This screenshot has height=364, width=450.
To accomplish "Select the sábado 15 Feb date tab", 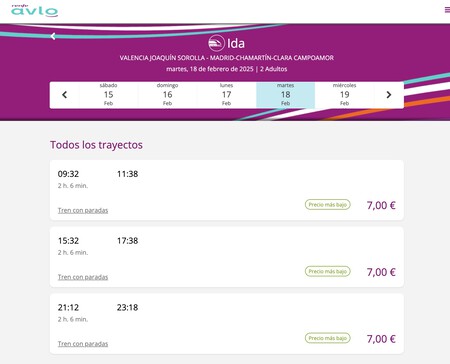I will [108, 95].
